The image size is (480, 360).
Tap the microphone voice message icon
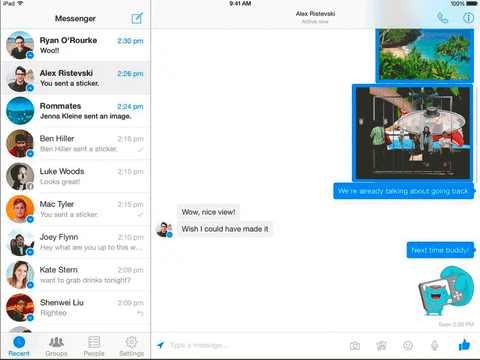(434, 346)
